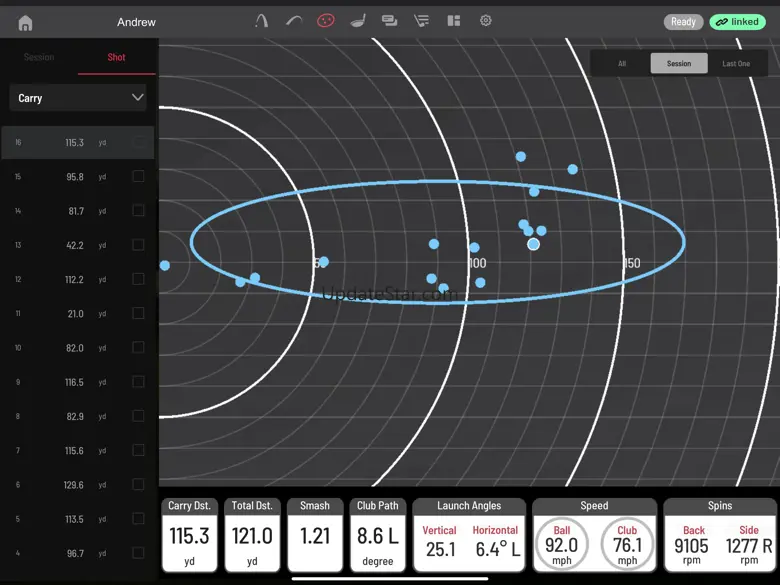Screen dimensions: 780x585
Task: Open the ball flight trajectory view icon
Action: pyautogui.click(x=261, y=21)
